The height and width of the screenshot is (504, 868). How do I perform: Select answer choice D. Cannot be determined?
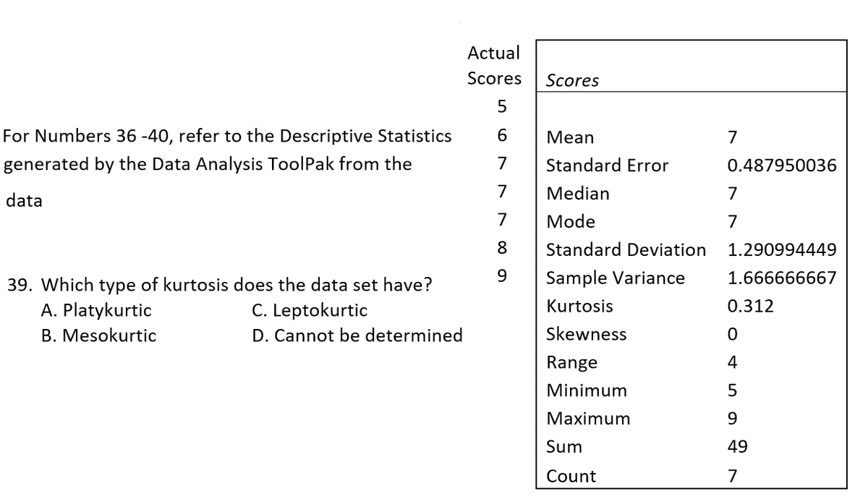(x=357, y=336)
